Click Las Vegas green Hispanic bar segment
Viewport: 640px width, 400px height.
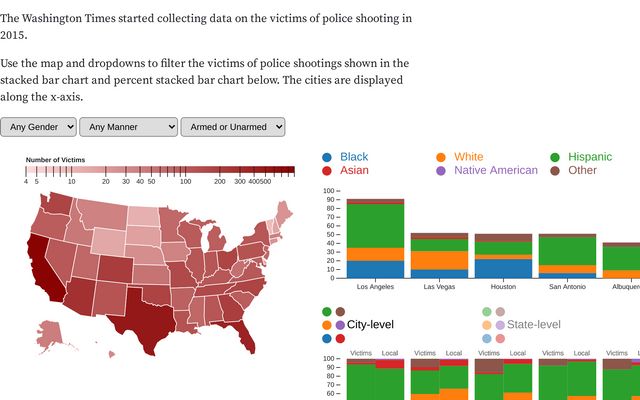coord(439,245)
